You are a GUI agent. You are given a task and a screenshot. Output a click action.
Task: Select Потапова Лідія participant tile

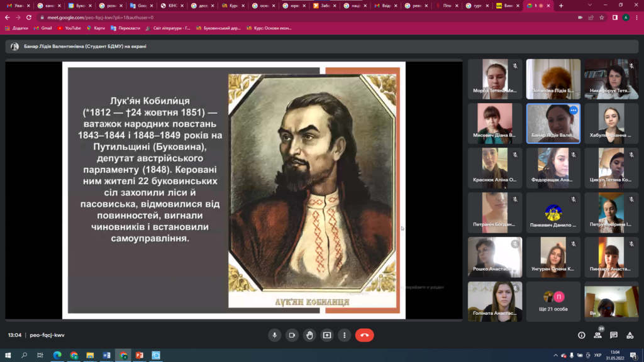pyautogui.click(x=553, y=79)
